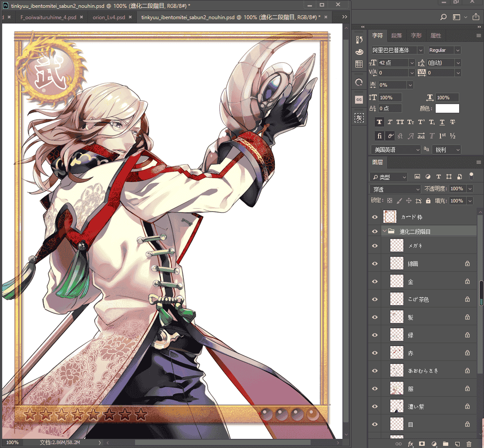Click the white text color swatch
This screenshot has height=448, width=484.
tap(447, 108)
